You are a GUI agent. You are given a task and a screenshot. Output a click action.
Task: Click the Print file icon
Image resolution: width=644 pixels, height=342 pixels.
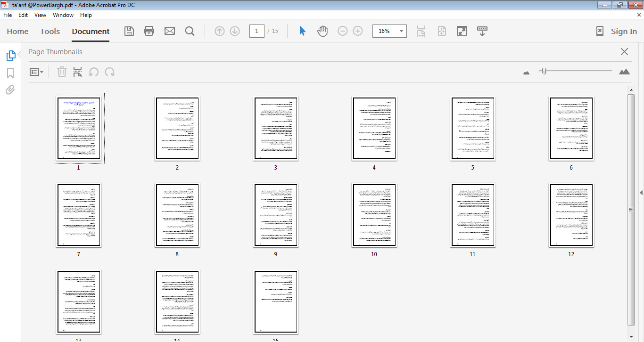[x=149, y=31]
